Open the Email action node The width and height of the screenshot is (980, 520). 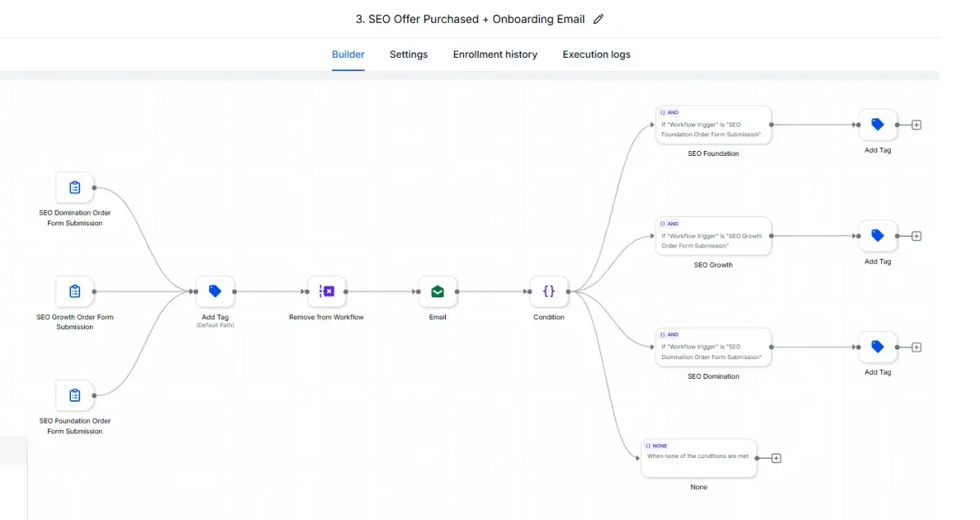pos(438,291)
